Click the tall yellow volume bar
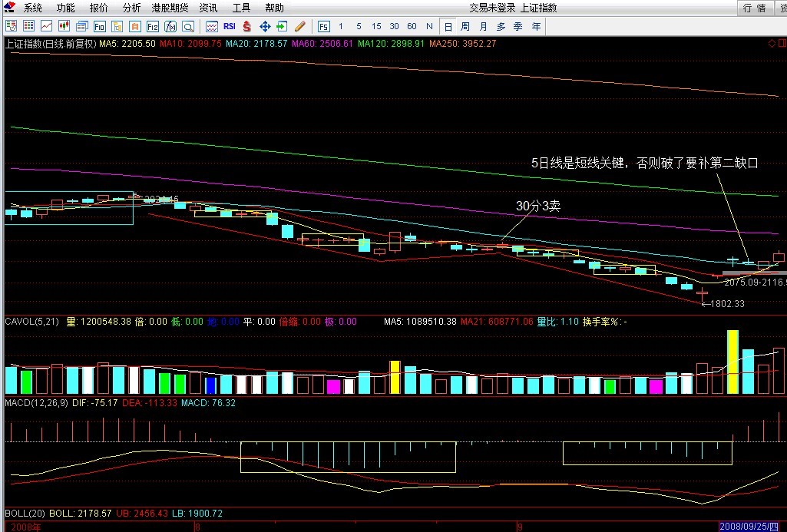 click(x=732, y=362)
